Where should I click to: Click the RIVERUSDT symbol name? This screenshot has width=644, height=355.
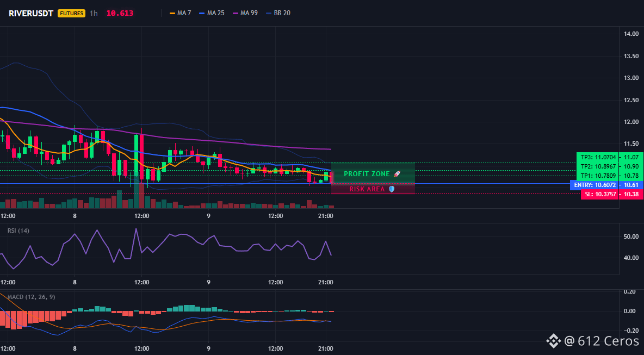[x=31, y=13]
